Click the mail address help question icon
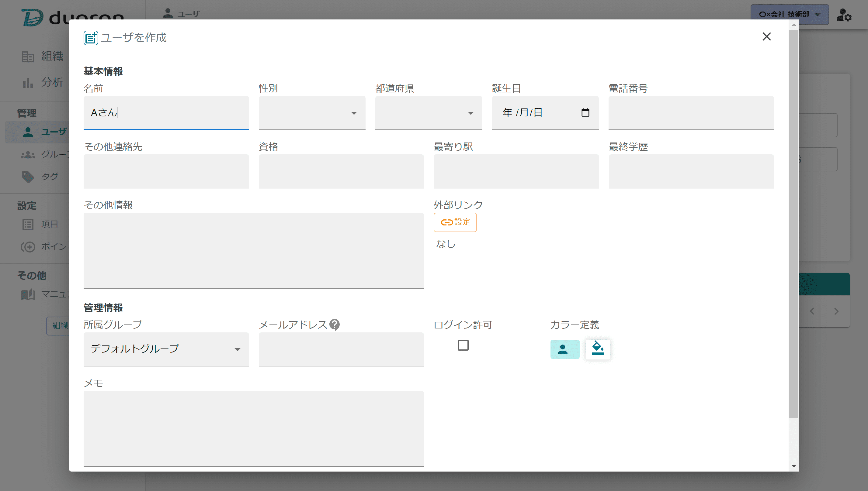This screenshot has height=491, width=868. 335,324
